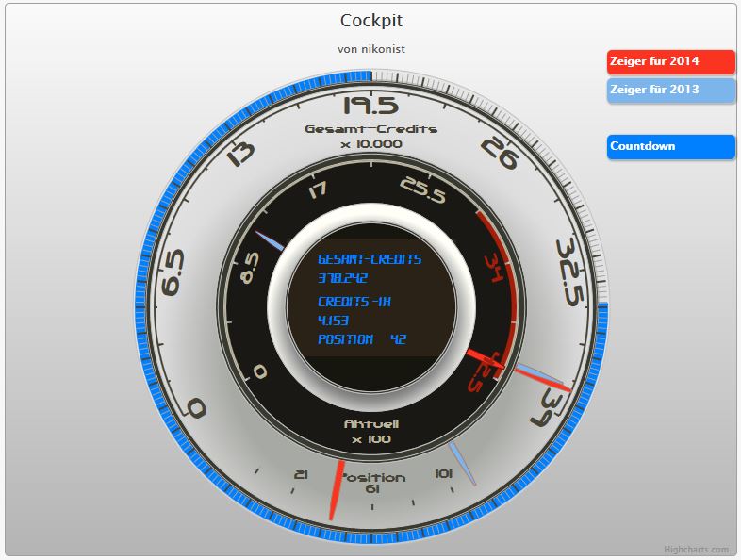This screenshot has height=560, width=741.
Task: Click the POSITION 42 readout
Action: [x=362, y=339]
